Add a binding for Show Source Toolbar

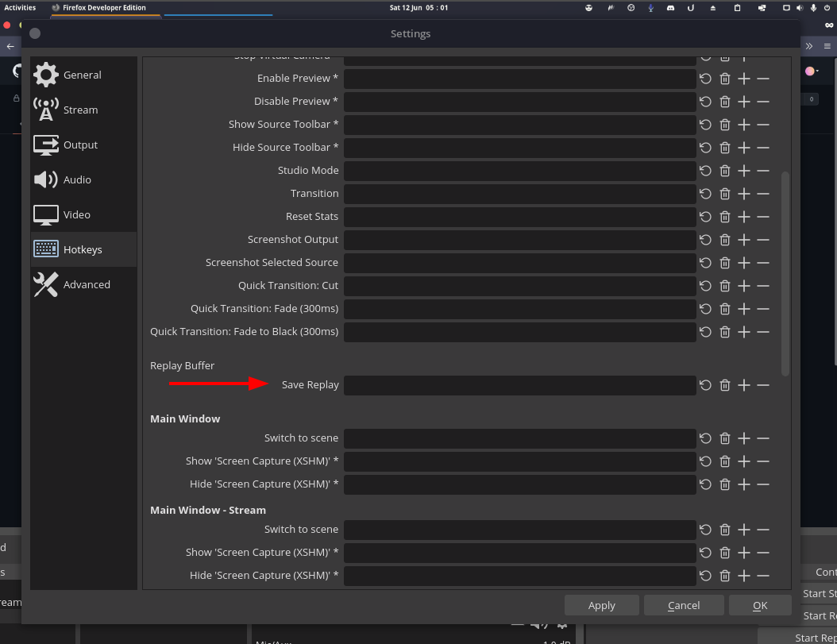pos(744,125)
